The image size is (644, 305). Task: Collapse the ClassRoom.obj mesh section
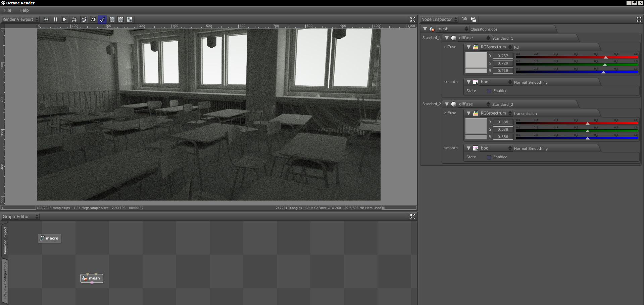425,29
